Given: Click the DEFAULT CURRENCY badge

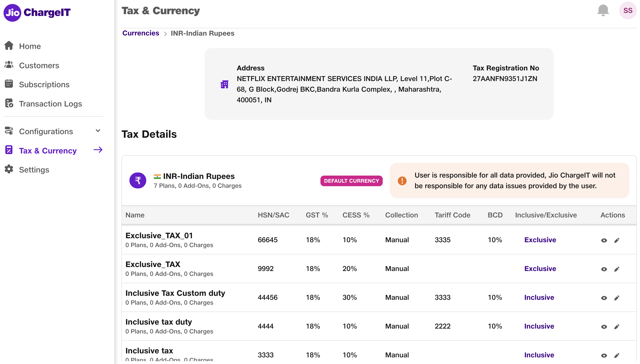Looking at the screenshot, I should coord(351,181).
